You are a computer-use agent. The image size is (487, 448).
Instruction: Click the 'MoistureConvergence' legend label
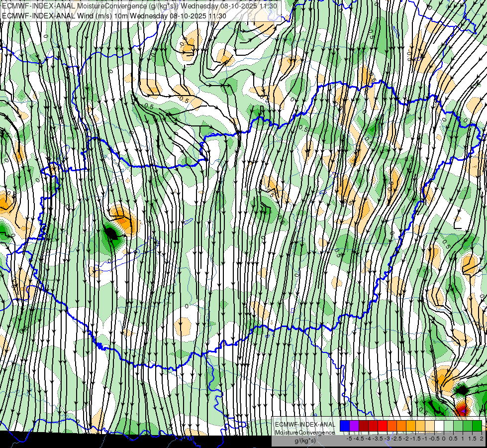click(305, 433)
